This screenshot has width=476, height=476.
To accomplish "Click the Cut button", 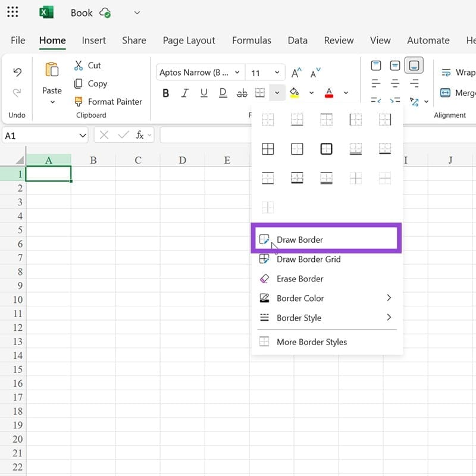I will 87,65.
